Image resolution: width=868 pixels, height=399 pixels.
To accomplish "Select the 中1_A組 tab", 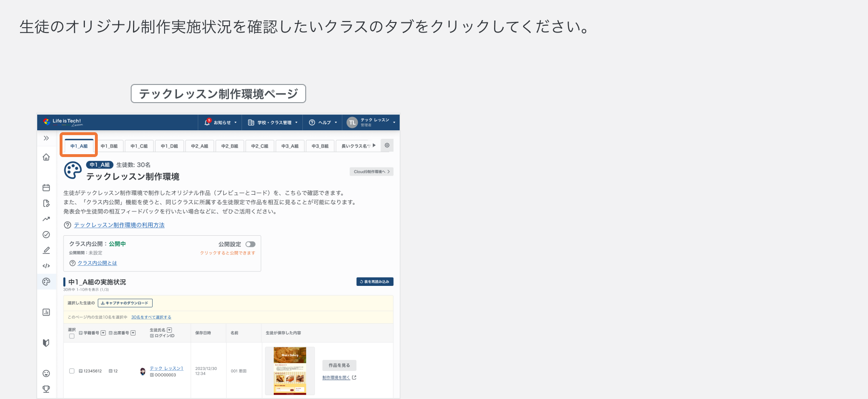I will point(79,146).
